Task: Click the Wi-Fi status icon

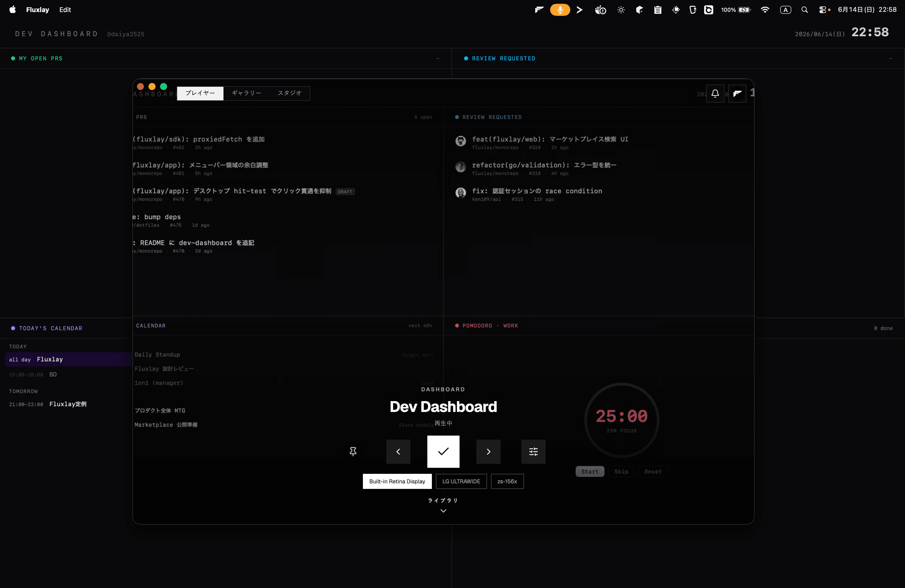Action: coord(765,10)
